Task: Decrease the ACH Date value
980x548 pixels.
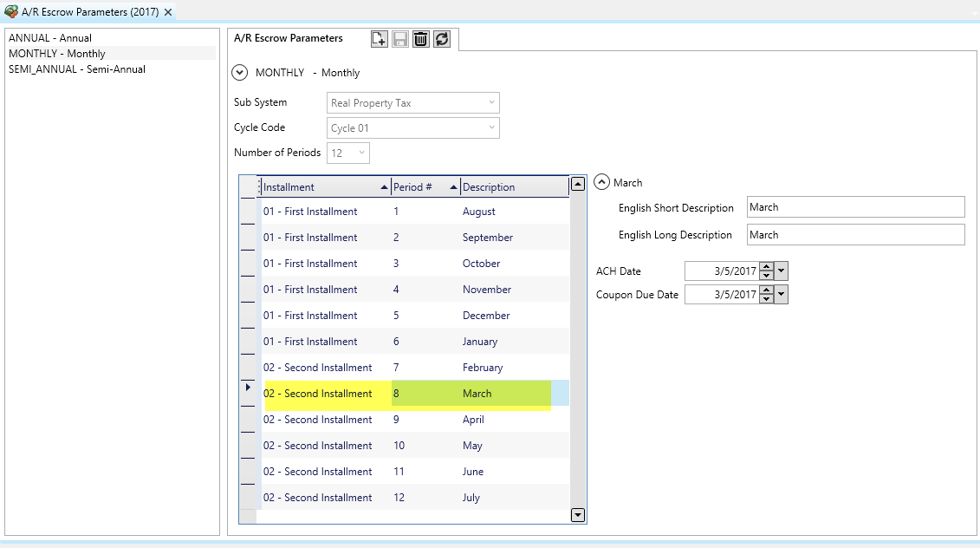Action: click(766, 276)
